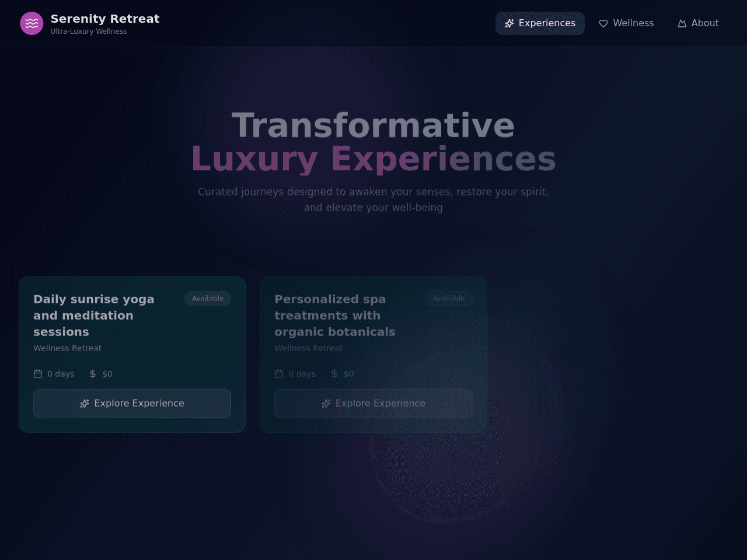Viewport: 747px width, 560px height.
Task: Explore Experience for sunrise yoga sessions
Action: tap(132, 404)
